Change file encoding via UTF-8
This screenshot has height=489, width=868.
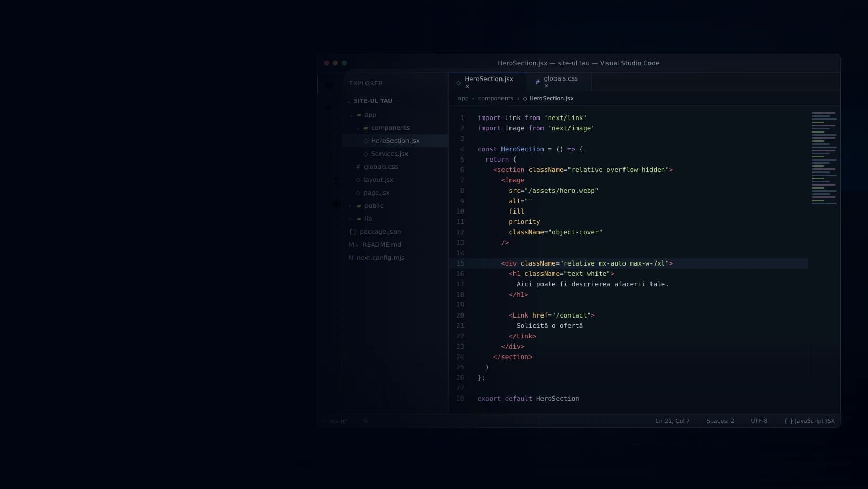click(x=759, y=421)
